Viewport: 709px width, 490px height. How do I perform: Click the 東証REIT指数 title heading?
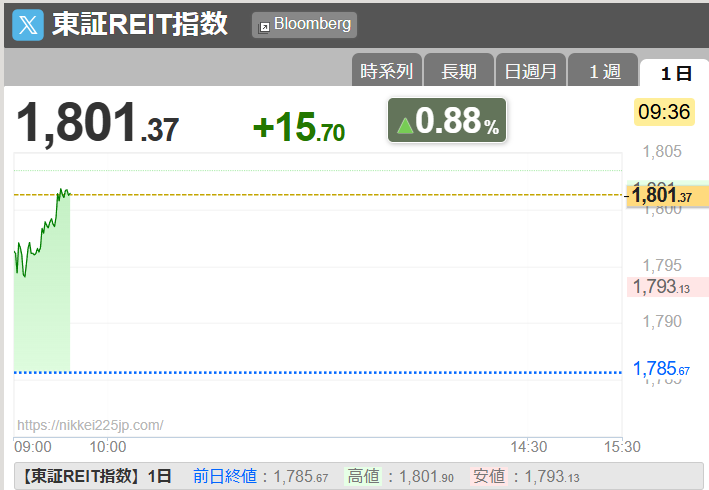[140, 24]
